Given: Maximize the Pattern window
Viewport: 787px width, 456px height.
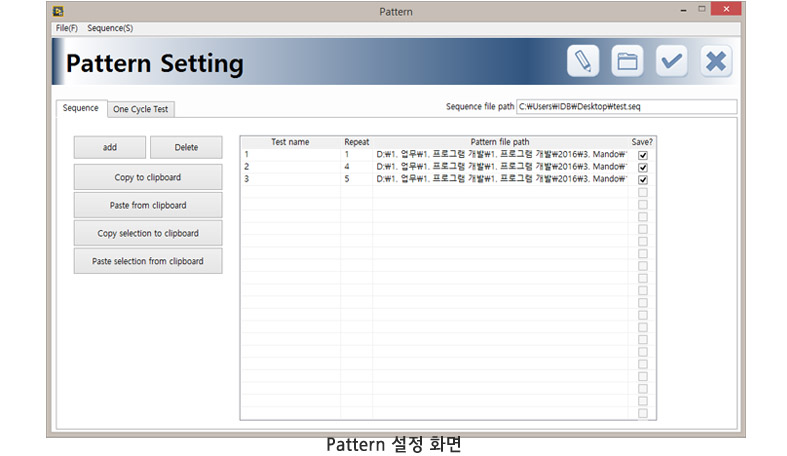Looking at the screenshot, I should [702, 9].
